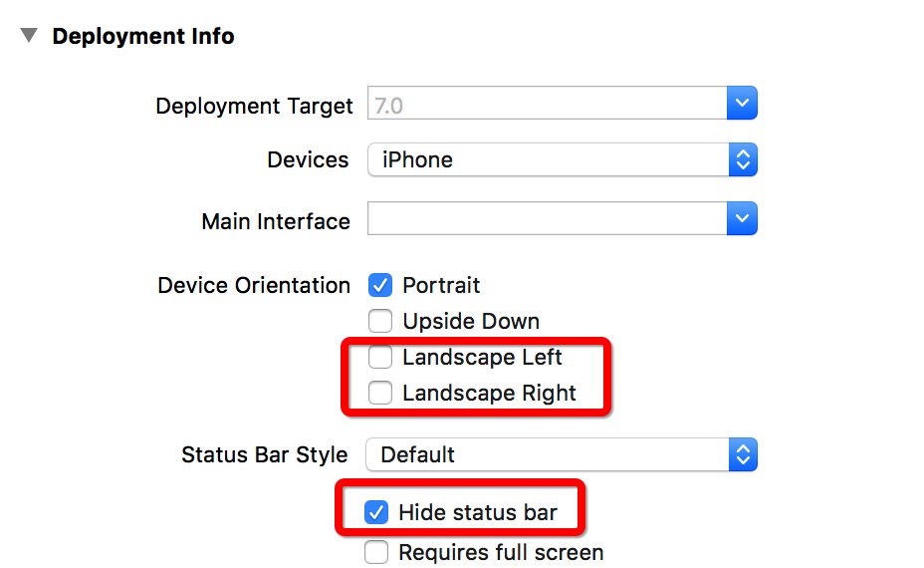Viewport: 924px width, 568px height.
Task: Click the Status Bar Style label
Action: coord(265,455)
